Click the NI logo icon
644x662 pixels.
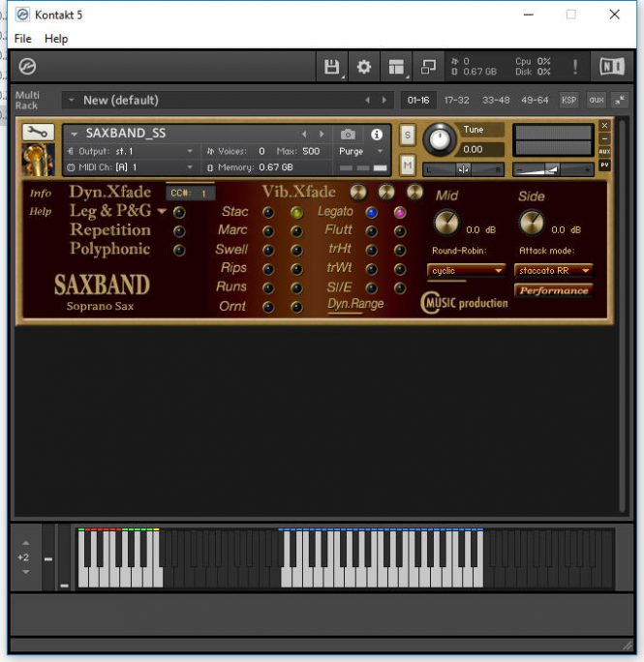click(x=612, y=66)
